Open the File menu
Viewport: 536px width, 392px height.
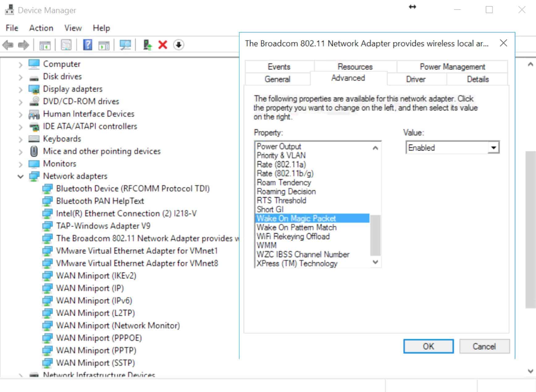12,28
